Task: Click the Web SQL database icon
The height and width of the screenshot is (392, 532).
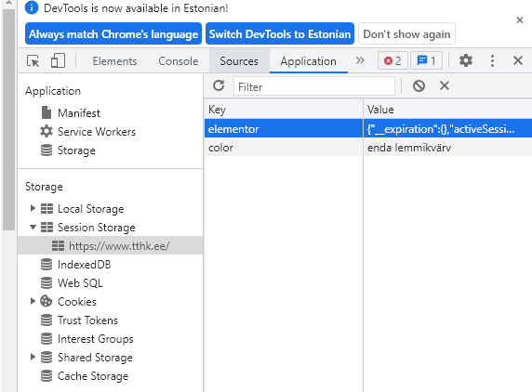Action: point(47,283)
